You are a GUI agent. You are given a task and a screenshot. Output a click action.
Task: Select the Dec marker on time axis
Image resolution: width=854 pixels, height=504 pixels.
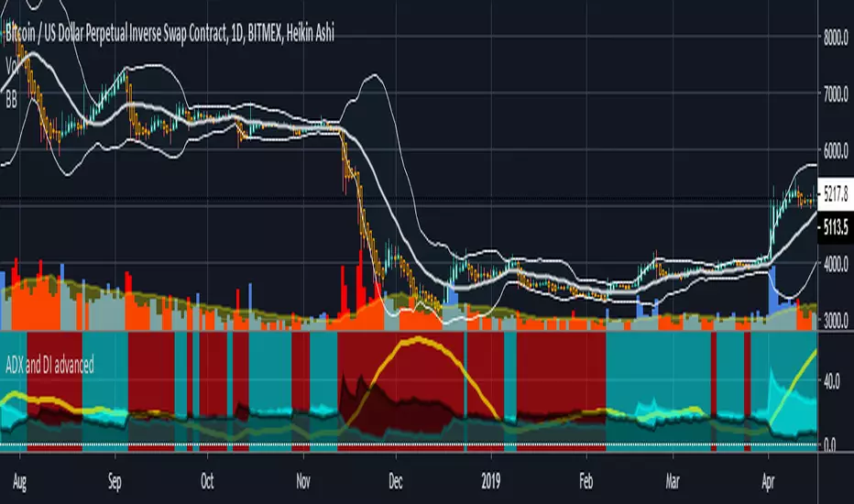click(396, 482)
